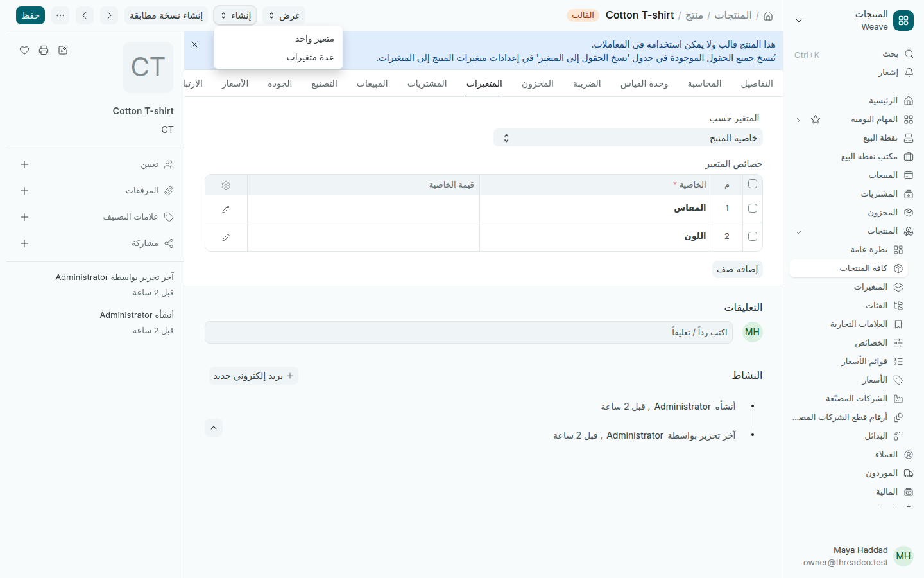Click the edit pencil icon beside CT avatar
The width and height of the screenshot is (924, 578).
click(63, 50)
